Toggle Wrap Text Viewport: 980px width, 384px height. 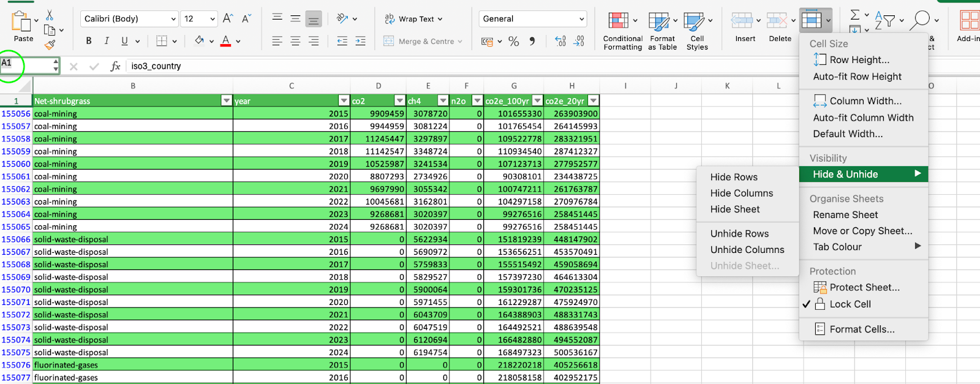(x=413, y=19)
